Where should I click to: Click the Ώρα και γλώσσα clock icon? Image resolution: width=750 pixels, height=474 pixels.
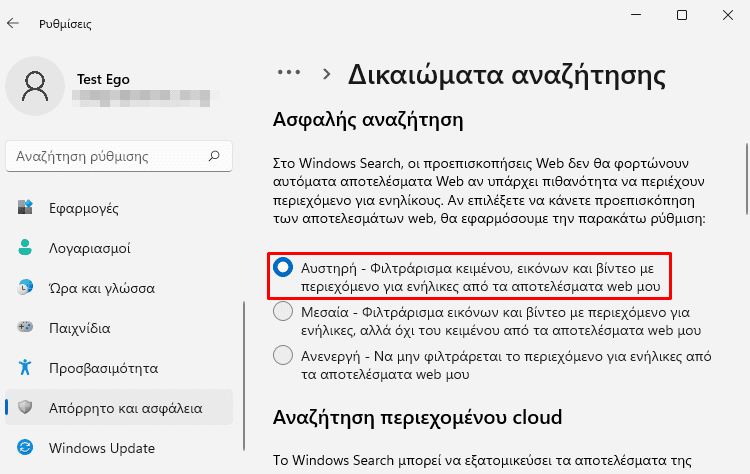tap(26, 288)
